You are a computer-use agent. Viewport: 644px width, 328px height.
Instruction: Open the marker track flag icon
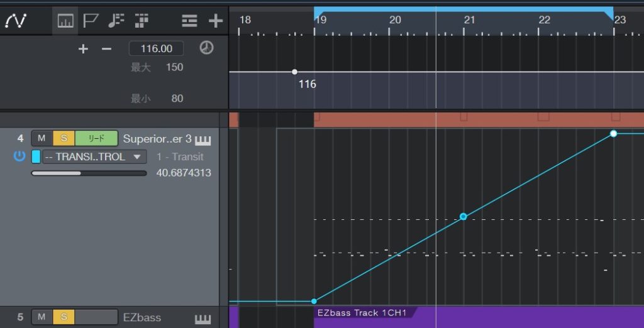(x=91, y=21)
